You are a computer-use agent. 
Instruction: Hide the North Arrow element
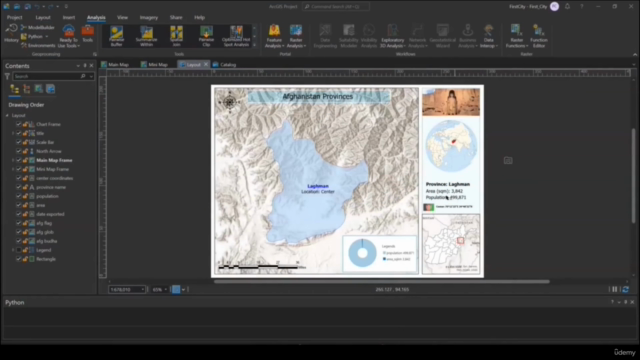(19, 151)
